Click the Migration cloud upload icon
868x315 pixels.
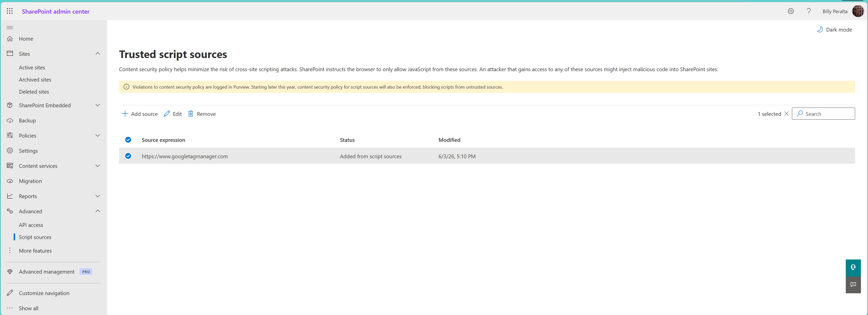[x=10, y=181]
